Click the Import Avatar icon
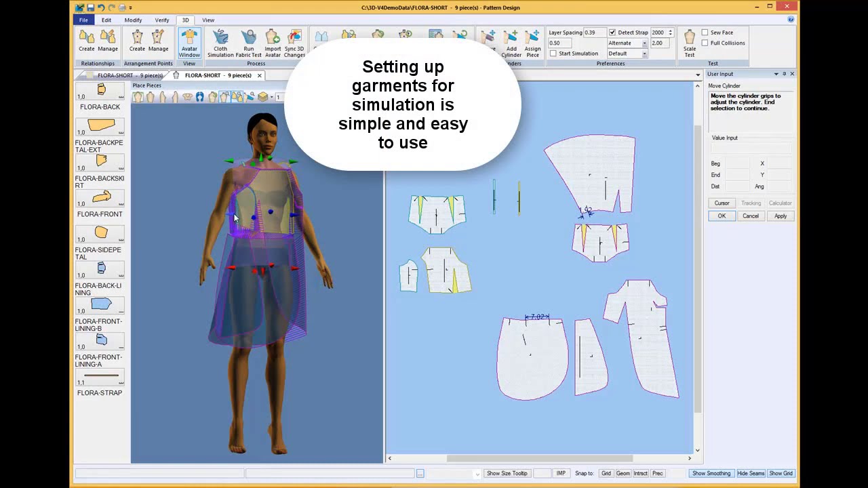The image size is (868, 488). pos(273,43)
